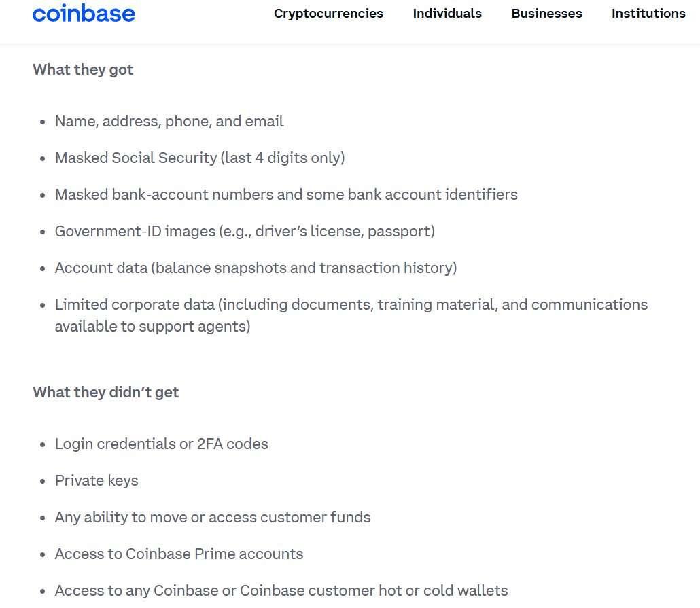Click the 'Login credentials or 2FA codes' text
This screenshot has height=608, width=700.
tap(162, 444)
